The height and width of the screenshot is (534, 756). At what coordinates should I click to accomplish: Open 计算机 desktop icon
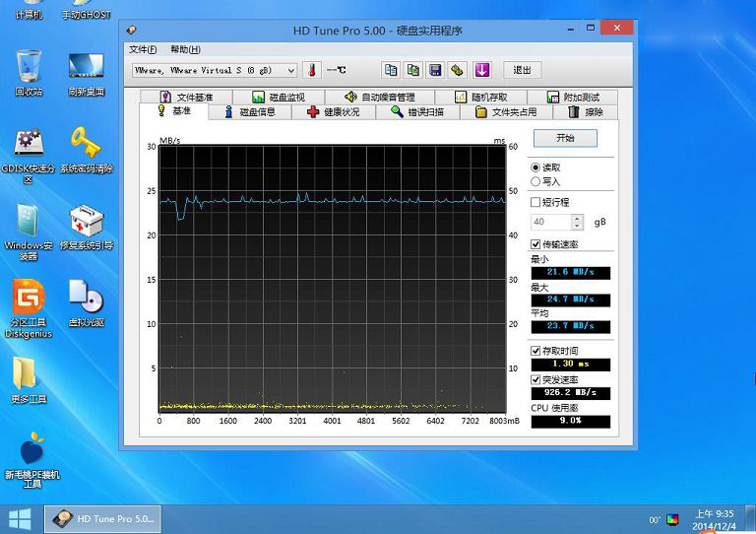click(x=29, y=11)
